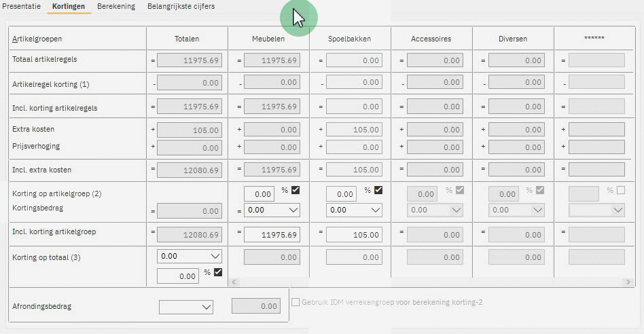The width and height of the screenshot is (644, 334).
Task: Select the Kortingen tab
Action: click(x=69, y=6)
